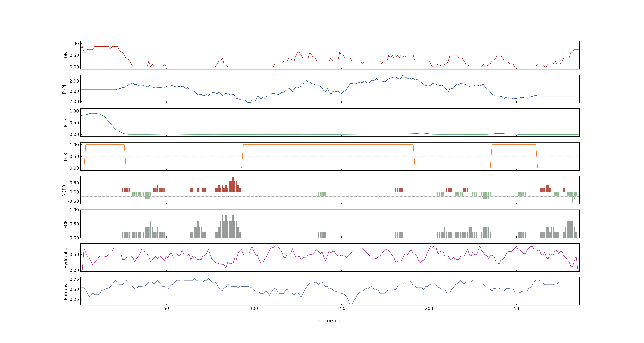Select the 0.00 tick on IDR axis
Screen dimensions: 644x343
click(74, 67)
